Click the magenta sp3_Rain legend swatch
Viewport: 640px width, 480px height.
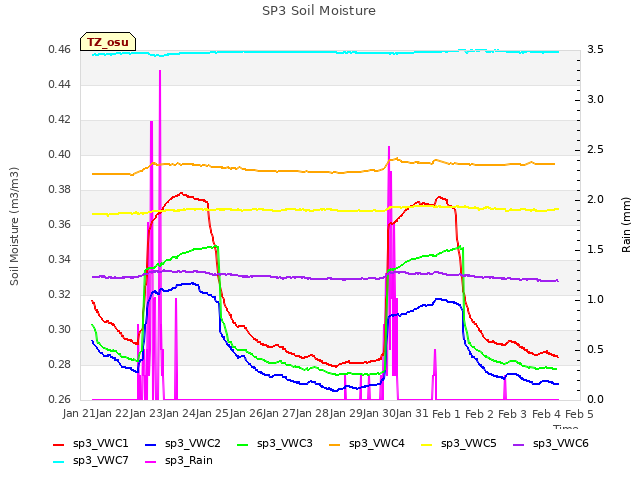tap(151, 462)
